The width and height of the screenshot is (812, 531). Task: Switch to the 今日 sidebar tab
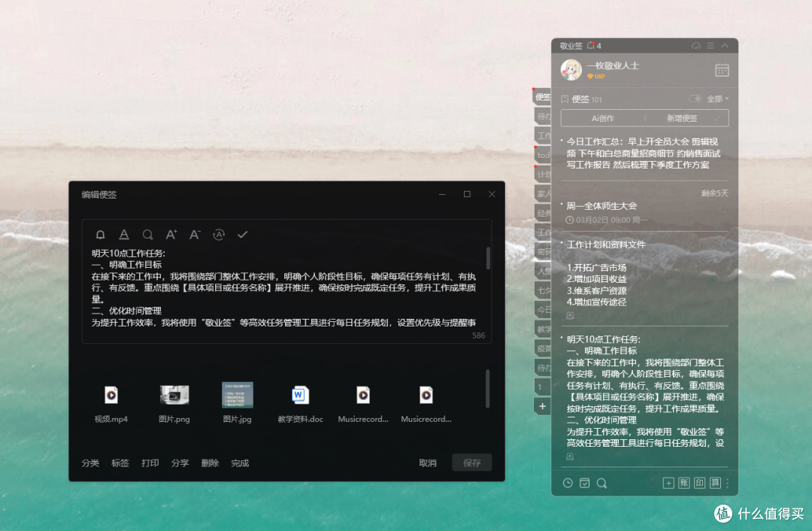click(x=542, y=310)
